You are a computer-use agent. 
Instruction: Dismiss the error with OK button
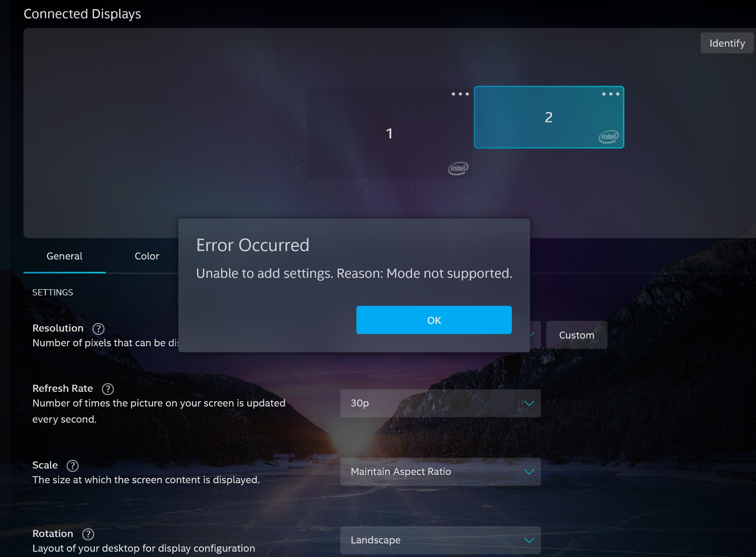click(434, 320)
